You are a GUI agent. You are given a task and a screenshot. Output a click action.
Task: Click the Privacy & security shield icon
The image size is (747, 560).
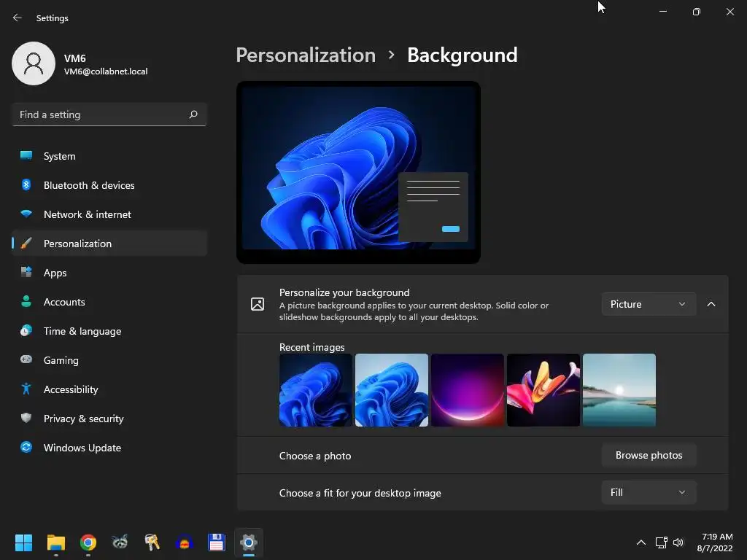coord(26,418)
